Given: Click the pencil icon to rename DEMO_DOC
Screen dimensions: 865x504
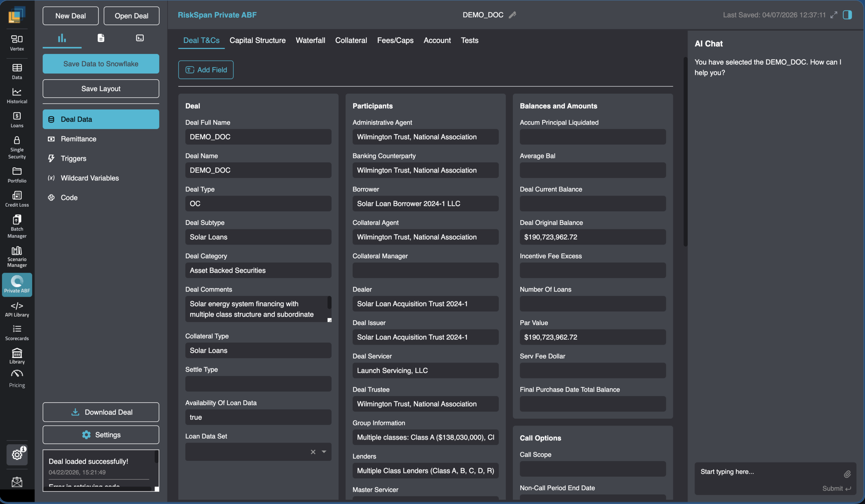Looking at the screenshot, I should coord(512,15).
